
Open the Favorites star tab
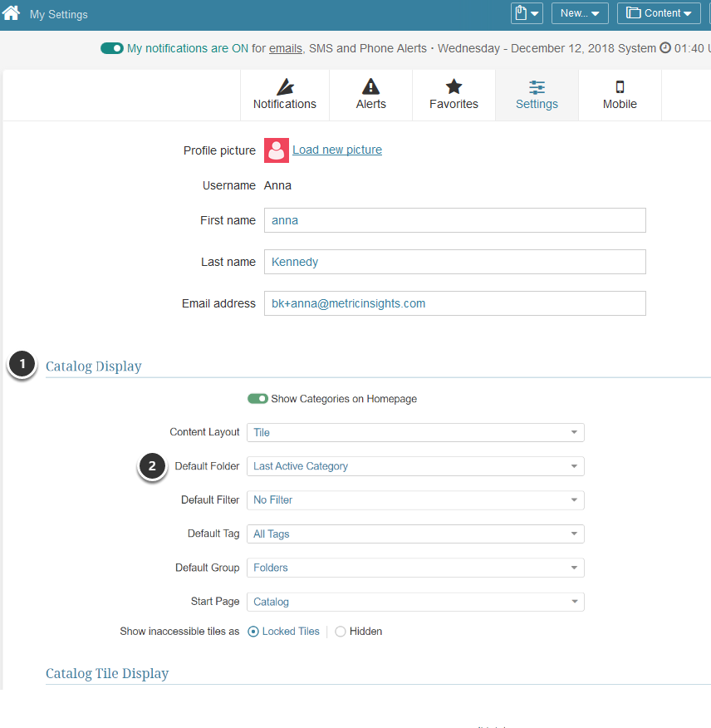(x=454, y=96)
